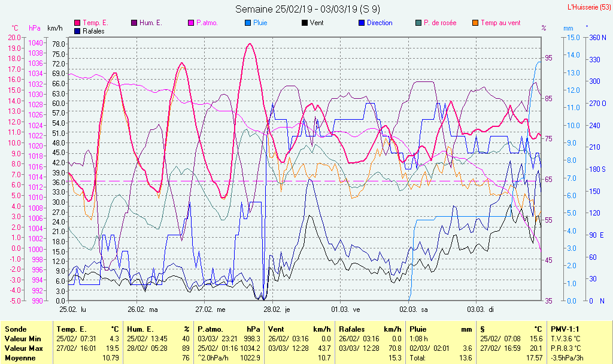Click the 25.02. lu date marker
The image size is (613, 364).
tap(72, 310)
